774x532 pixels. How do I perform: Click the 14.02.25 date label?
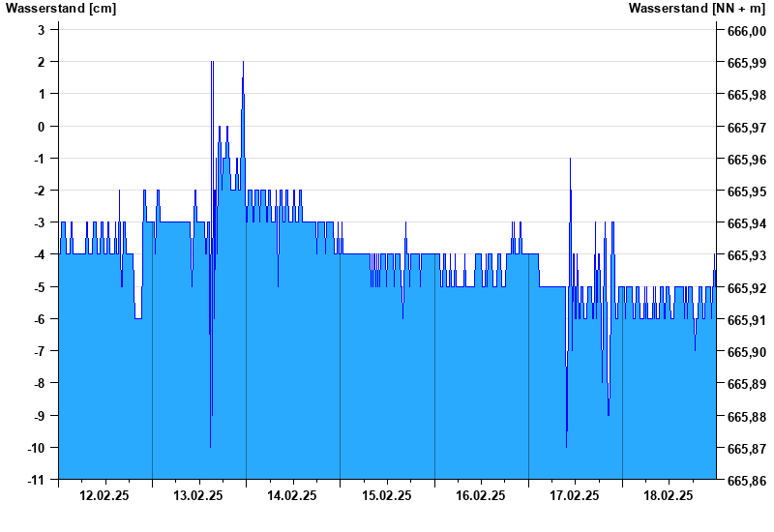tap(292, 495)
